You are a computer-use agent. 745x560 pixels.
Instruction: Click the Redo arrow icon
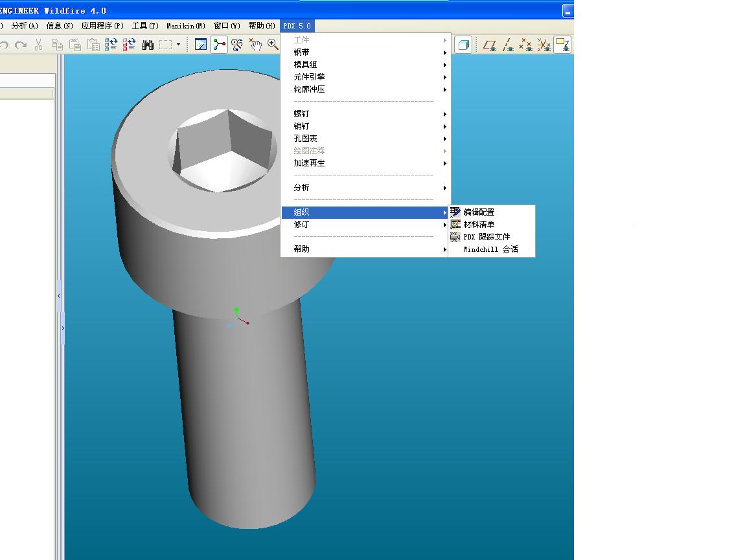click(21, 45)
